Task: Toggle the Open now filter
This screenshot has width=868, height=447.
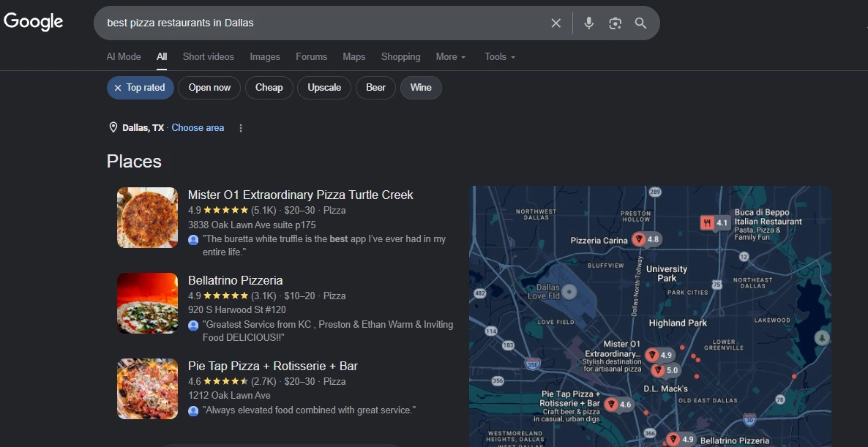Action: point(209,87)
